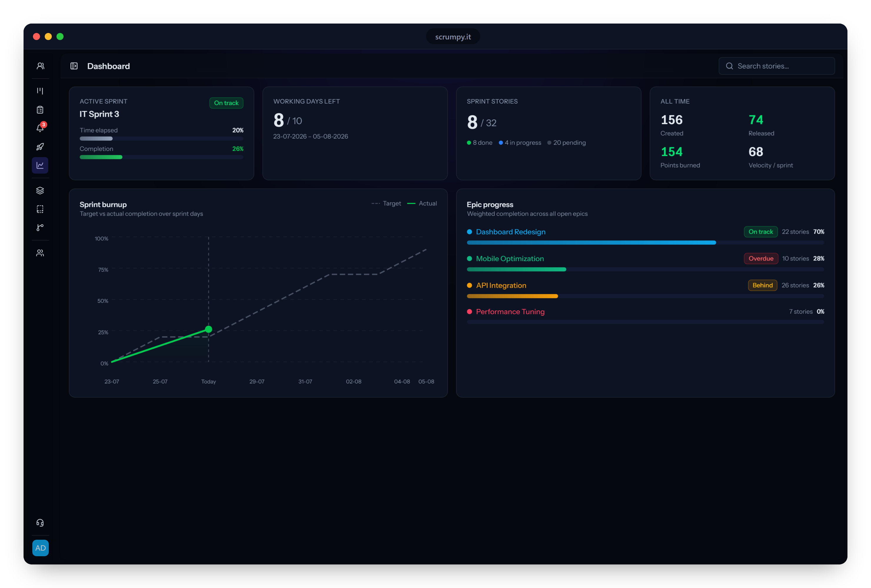
Task: Click the 8 done stories indicator
Action: pos(479,142)
